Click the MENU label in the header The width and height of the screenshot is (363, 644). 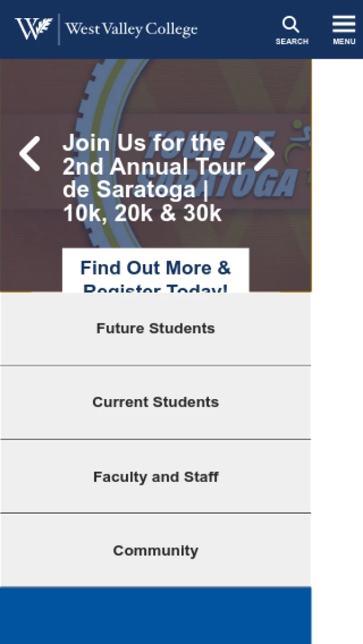pyautogui.click(x=344, y=42)
